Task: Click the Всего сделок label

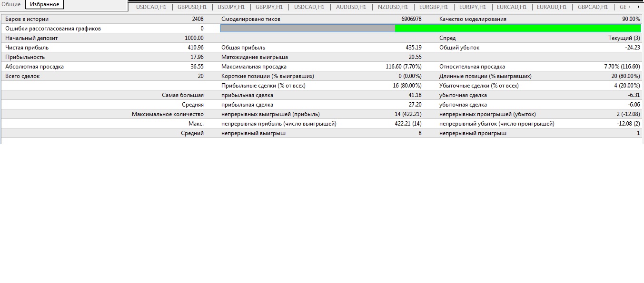Action: (x=22, y=76)
